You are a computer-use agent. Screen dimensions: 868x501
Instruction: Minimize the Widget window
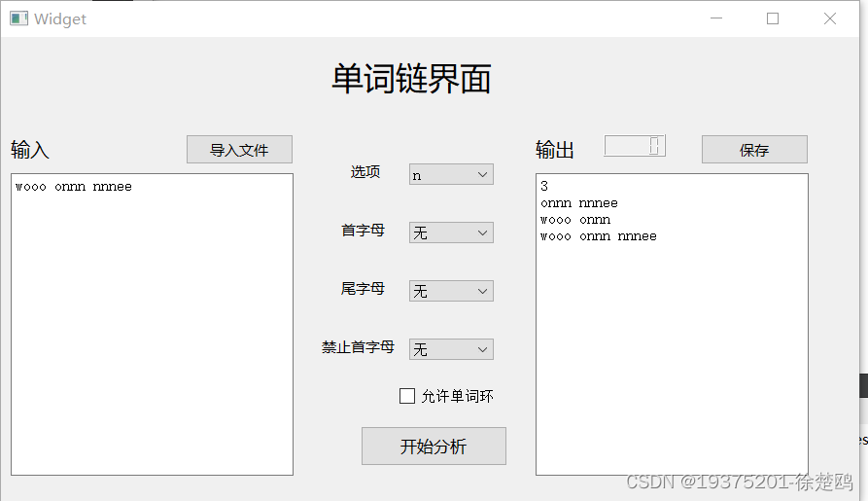(715, 18)
